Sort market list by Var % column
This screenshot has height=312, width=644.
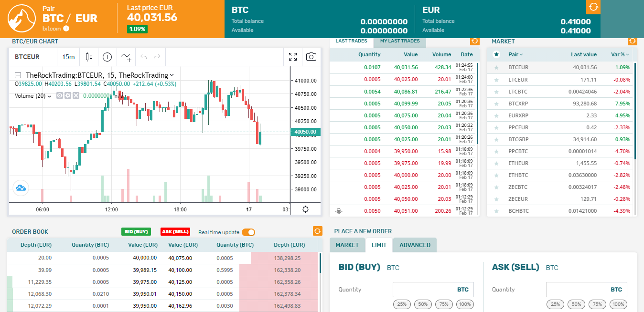point(620,54)
